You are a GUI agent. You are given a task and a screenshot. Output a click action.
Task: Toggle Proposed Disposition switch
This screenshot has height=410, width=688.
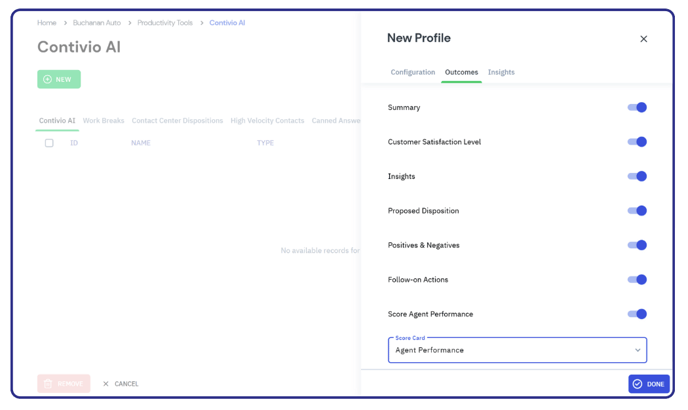tap(637, 211)
